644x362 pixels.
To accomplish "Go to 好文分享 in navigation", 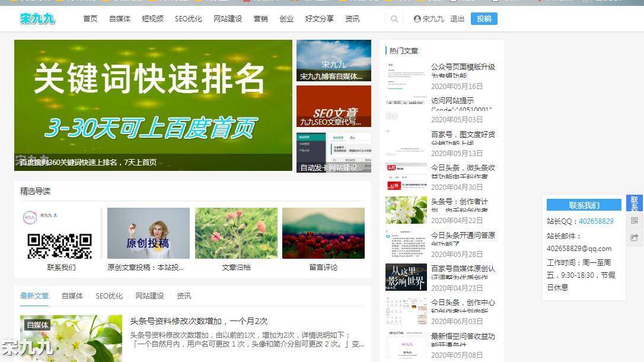I will point(320,19).
